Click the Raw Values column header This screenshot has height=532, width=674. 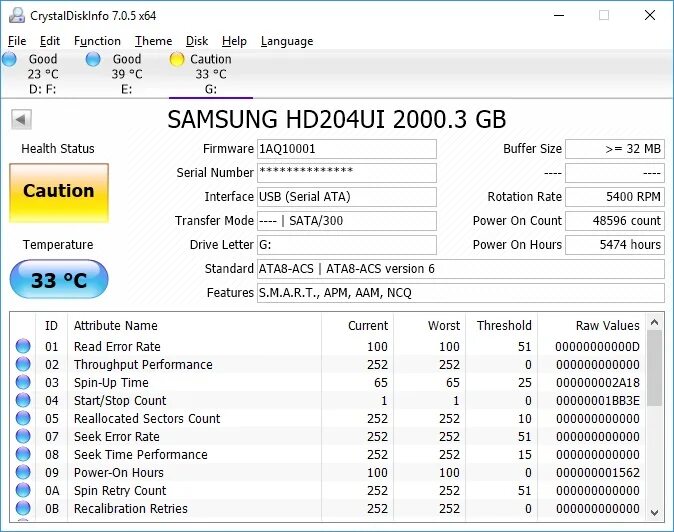(591, 326)
